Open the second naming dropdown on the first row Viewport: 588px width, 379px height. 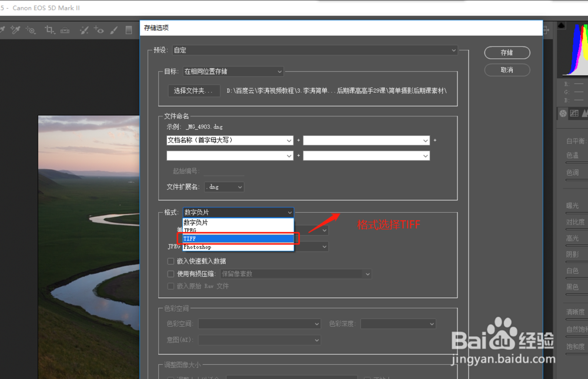(366, 140)
